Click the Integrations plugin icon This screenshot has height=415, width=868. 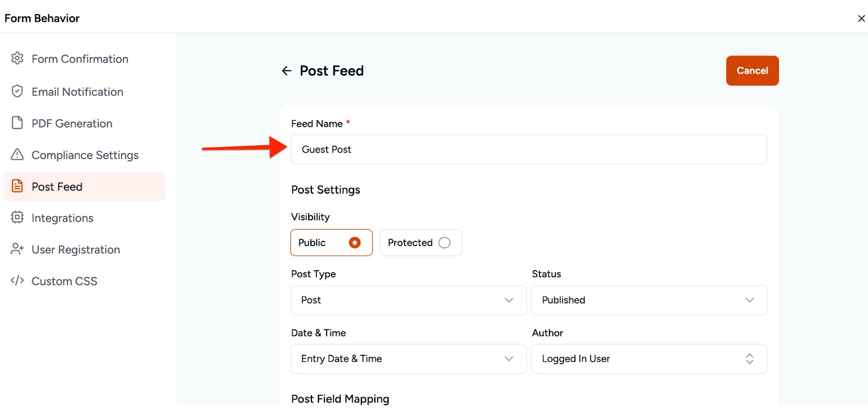pos(17,218)
